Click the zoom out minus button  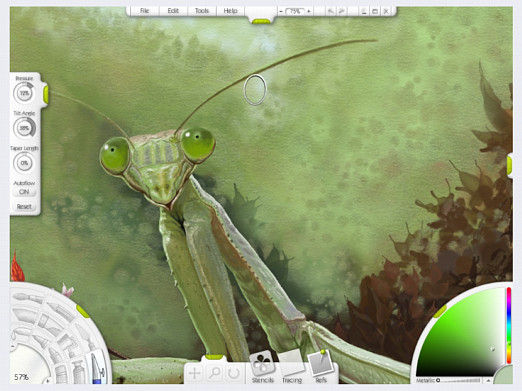(281, 11)
